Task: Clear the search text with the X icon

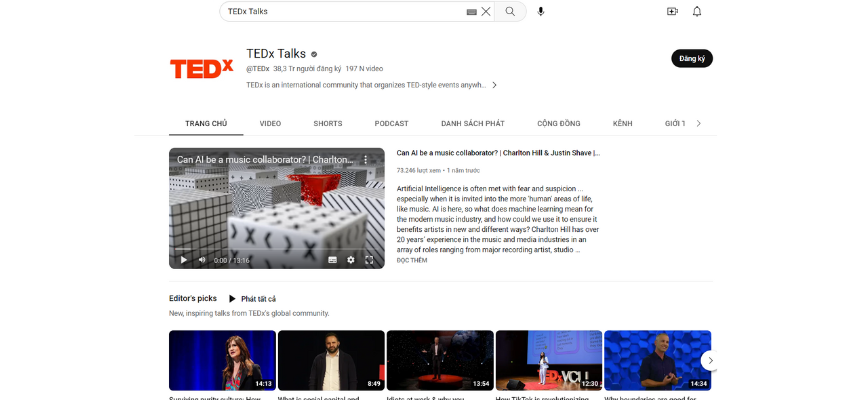Action: click(486, 11)
